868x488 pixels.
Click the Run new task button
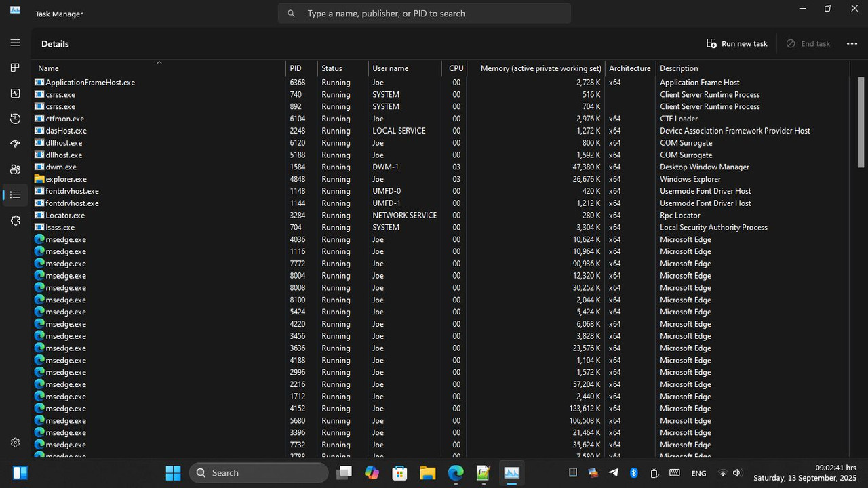(737, 43)
